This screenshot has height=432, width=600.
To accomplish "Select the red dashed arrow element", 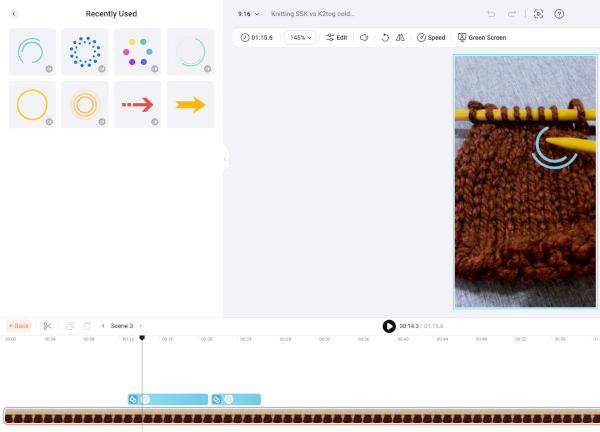I will [x=138, y=104].
